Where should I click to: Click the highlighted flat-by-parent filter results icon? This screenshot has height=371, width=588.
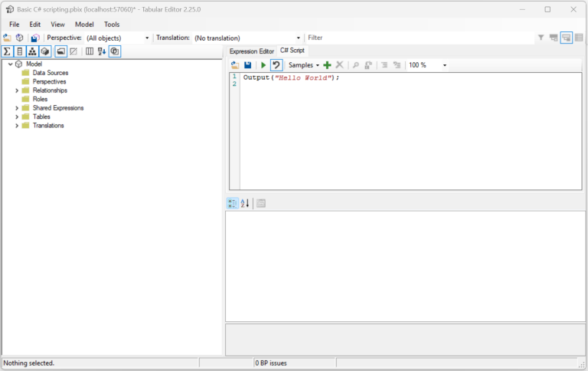pyautogui.click(x=567, y=38)
